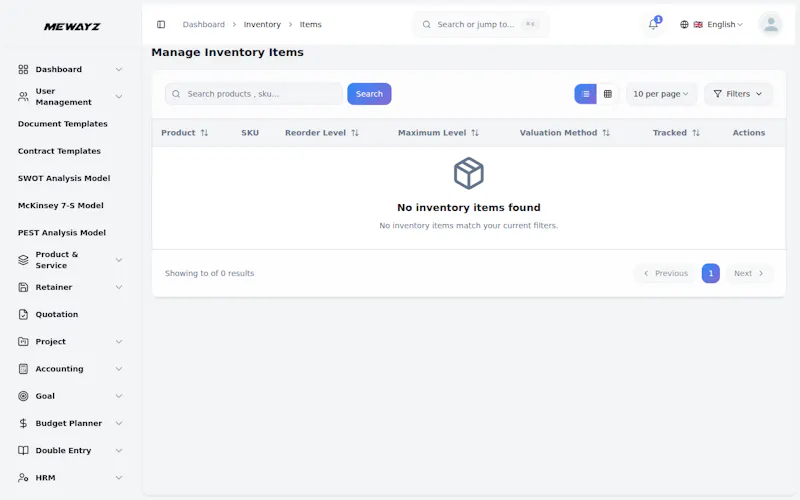The width and height of the screenshot is (800, 500).
Task: Click the Budget Planner dollar icon
Action: 23,423
